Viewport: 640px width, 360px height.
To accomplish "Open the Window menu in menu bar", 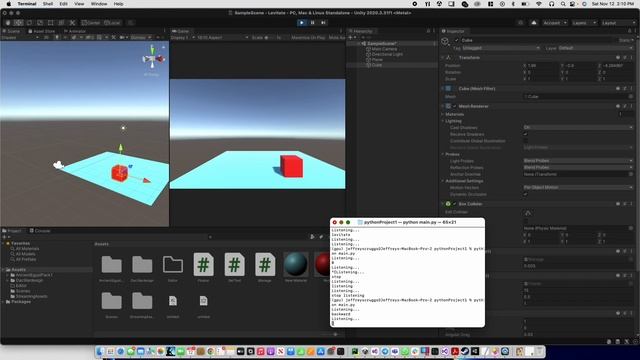I will (99, 4).
